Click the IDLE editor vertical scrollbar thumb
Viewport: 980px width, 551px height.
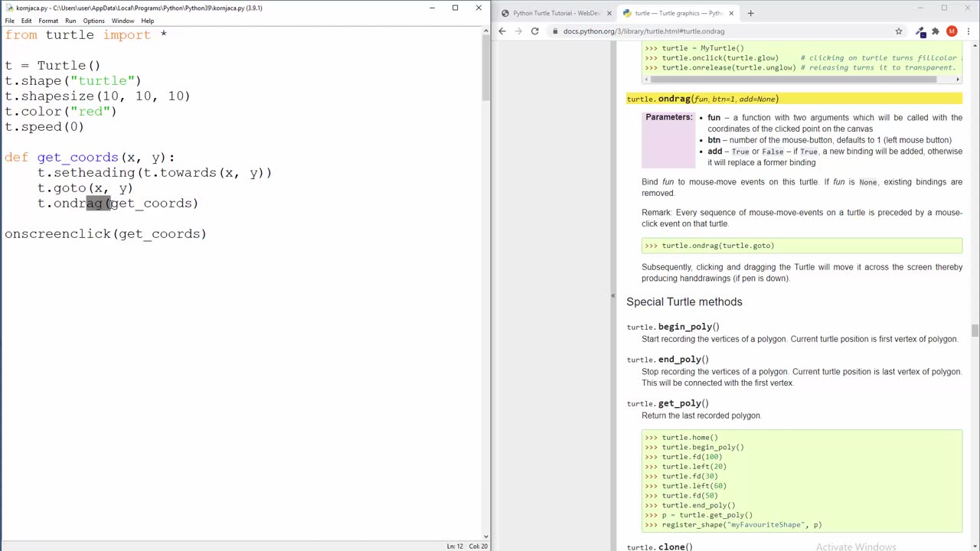pos(485,67)
